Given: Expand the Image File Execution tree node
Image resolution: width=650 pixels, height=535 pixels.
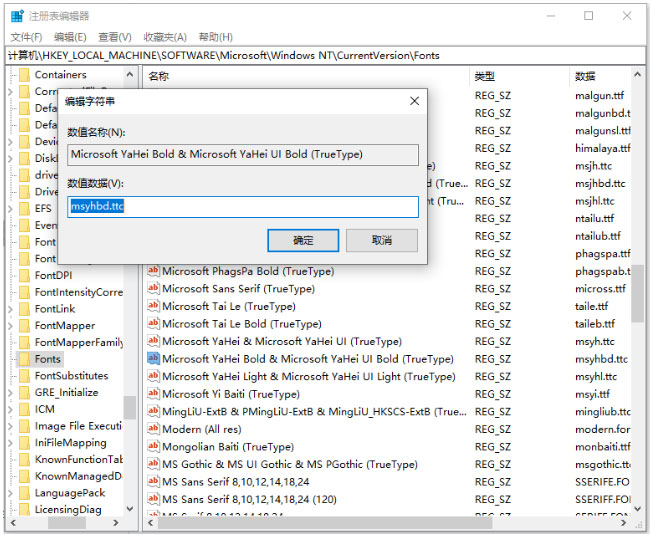Looking at the screenshot, I should (11, 426).
